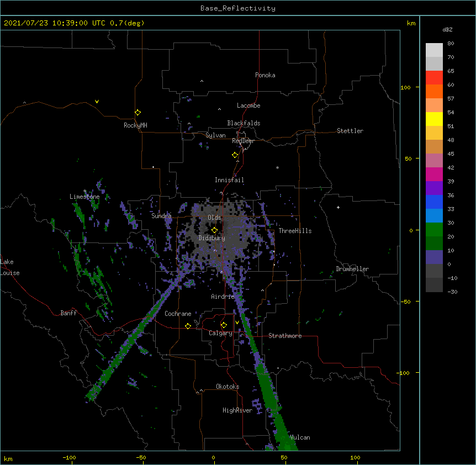Screen dimensions: 476x465
Task: Click the Didsbury label
Action: coord(212,238)
